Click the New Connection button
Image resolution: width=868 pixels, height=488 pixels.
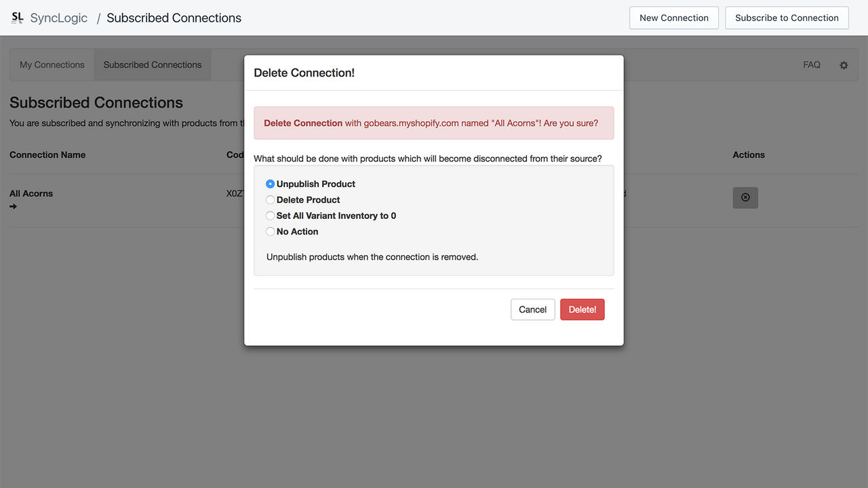point(673,18)
